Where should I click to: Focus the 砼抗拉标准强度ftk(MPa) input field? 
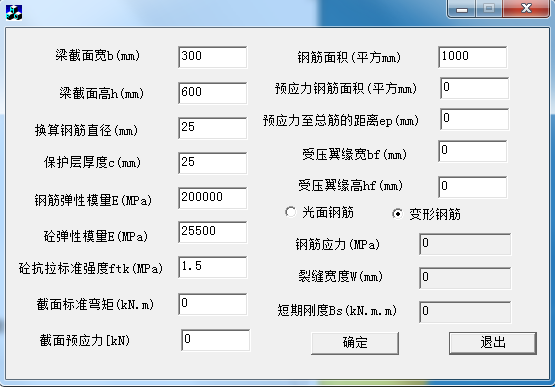point(213,267)
